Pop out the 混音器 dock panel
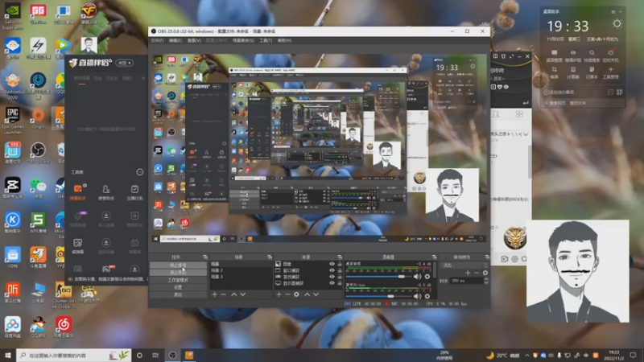The height and width of the screenshot is (362, 644). pyautogui.click(x=434, y=257)
